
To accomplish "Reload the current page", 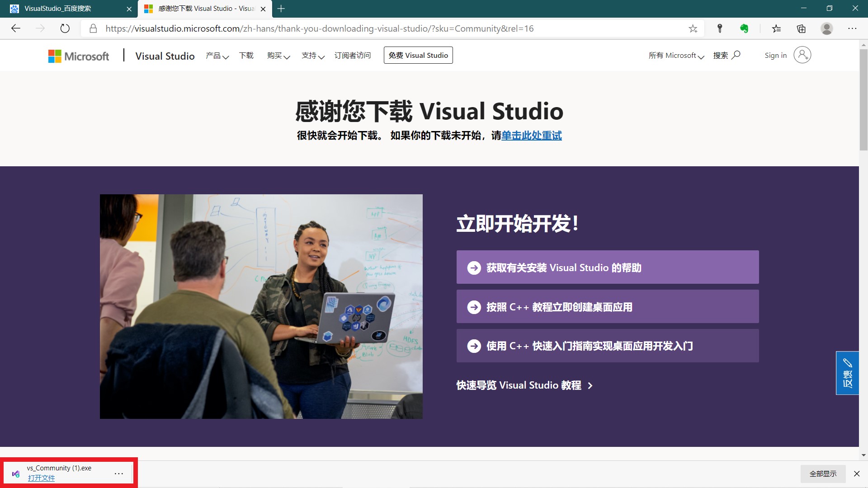I will (65, 28).
